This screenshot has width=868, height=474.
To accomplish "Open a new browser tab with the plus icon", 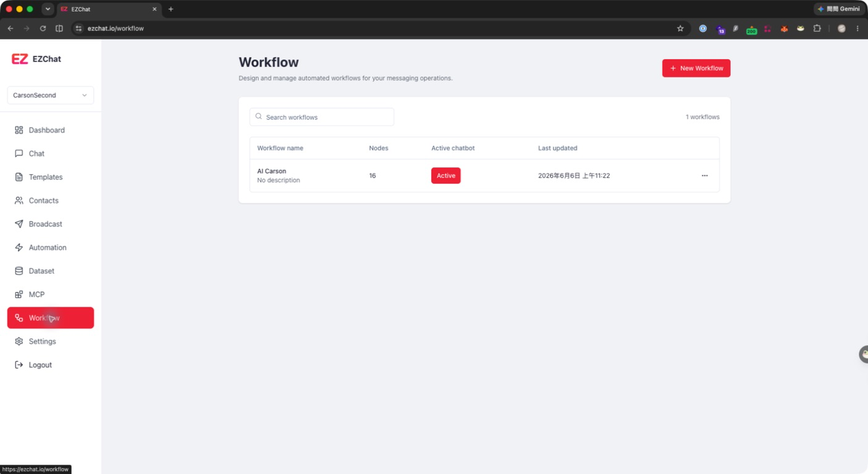I will pyautogui.click(x=171, y=9).
